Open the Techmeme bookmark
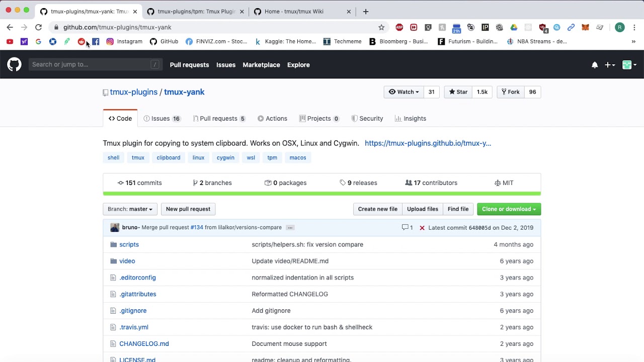The image size is (644, 362). coord(342,41)
